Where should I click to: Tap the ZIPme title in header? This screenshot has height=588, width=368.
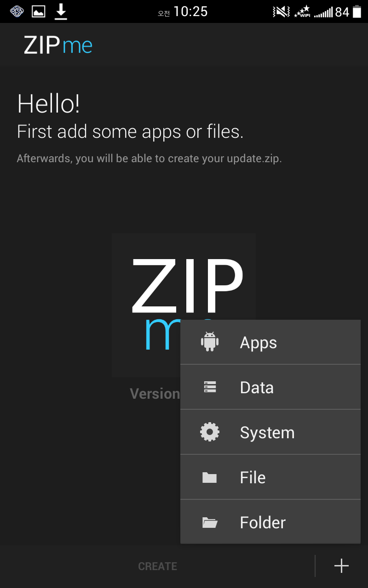(58, 45)
